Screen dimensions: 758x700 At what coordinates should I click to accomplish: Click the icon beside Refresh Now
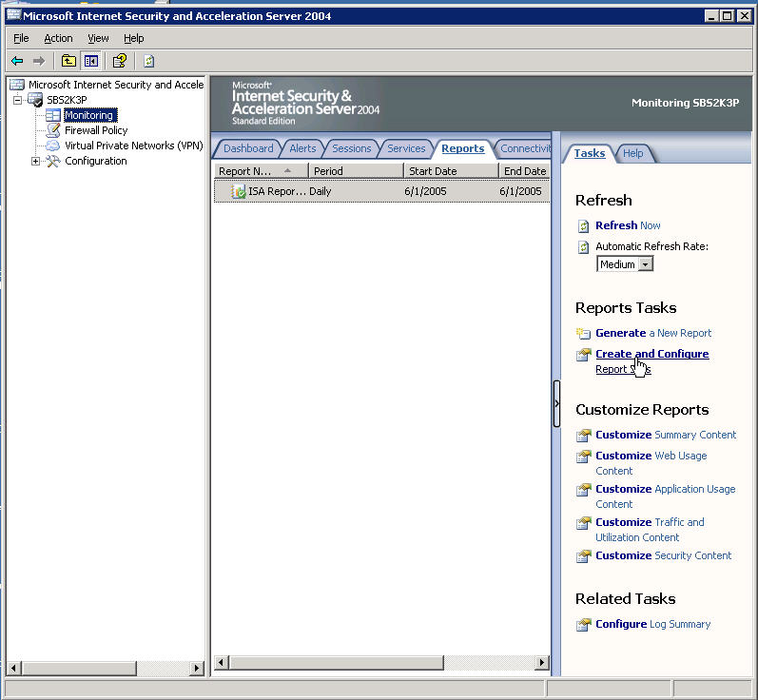(x=584, y=225)
